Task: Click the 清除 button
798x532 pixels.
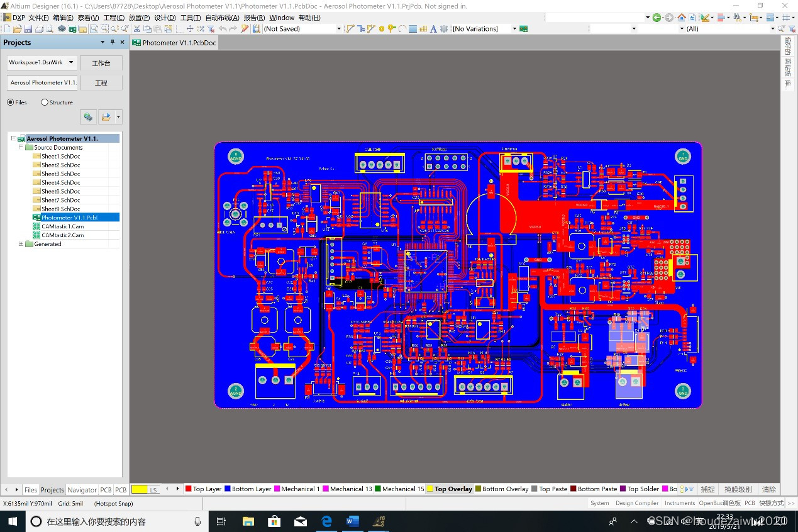Action: coord(769,489)
